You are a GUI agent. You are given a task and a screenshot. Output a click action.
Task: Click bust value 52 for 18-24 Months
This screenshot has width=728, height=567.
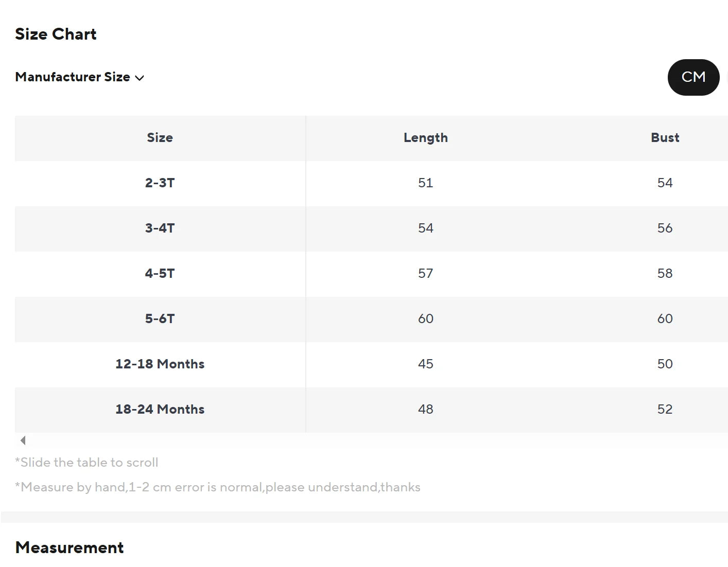click(665, 410)
